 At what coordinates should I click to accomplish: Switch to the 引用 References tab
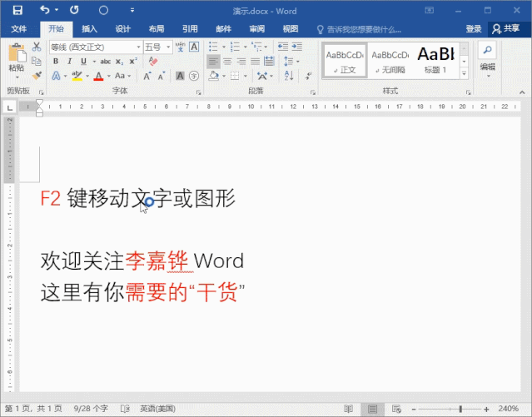tap(190, 29)
